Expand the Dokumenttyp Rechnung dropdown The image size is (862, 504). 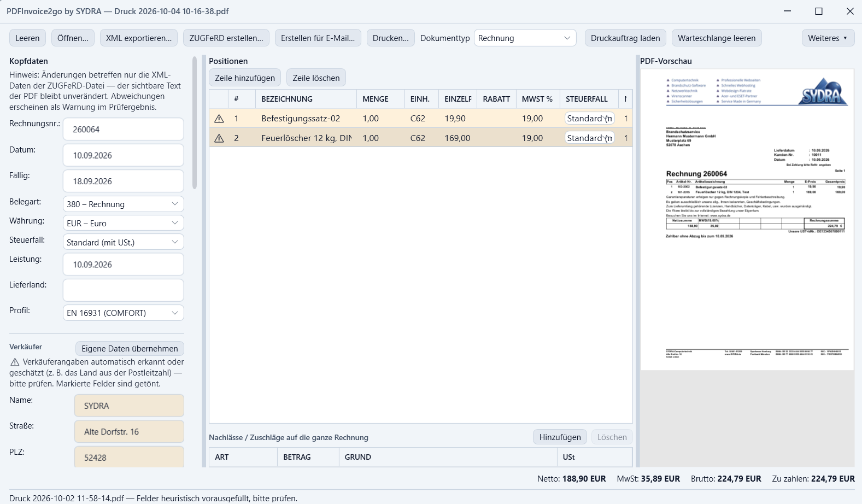pos(525,38)
